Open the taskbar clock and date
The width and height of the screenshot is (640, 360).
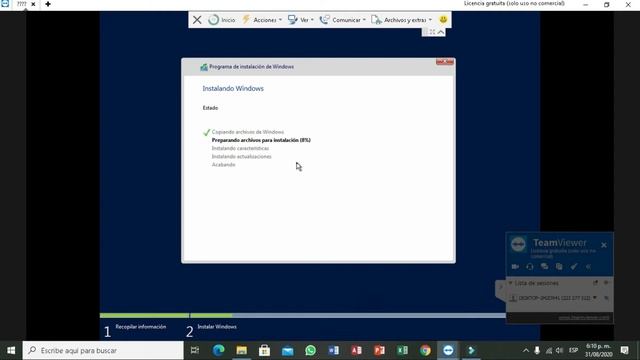[598, 350]
